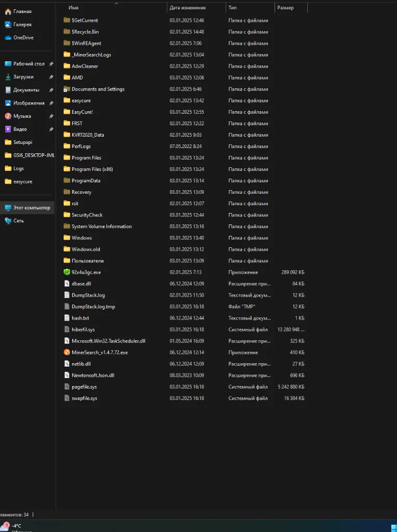Viewport: 397px width, 532px height.
Task: Click the hiberfil.sys system file icon
Action: pos(67,329)
